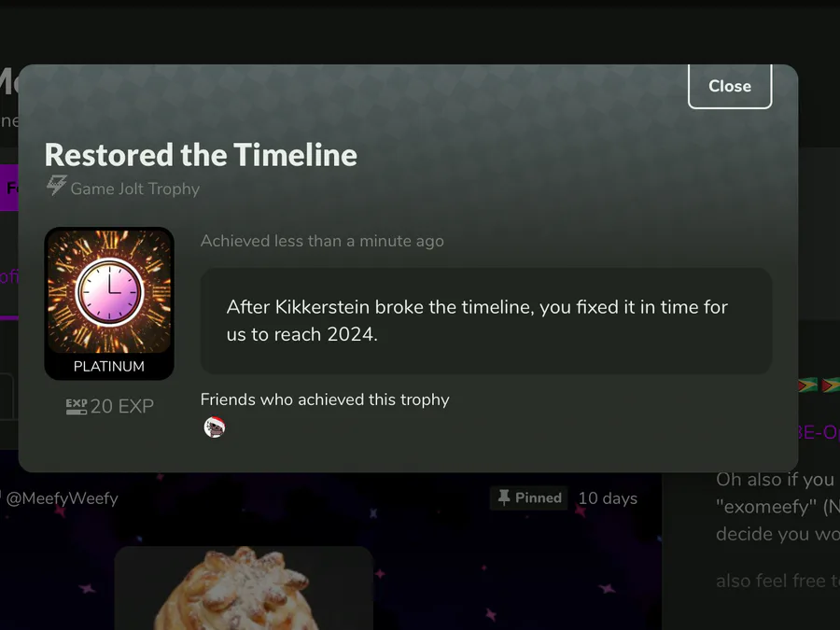Click Friends who achieved this trophy heading
This screenshot has width=840, height=630.
[325, 399]
